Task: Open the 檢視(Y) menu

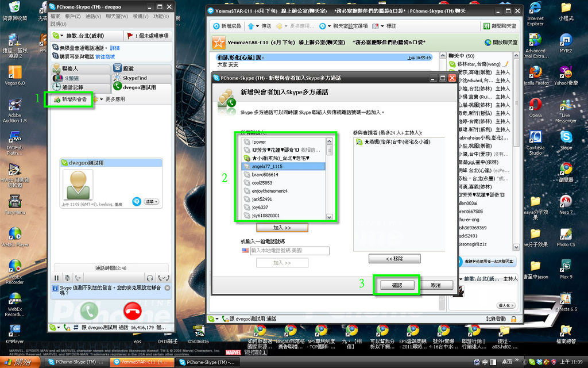Action: point(141,16)
